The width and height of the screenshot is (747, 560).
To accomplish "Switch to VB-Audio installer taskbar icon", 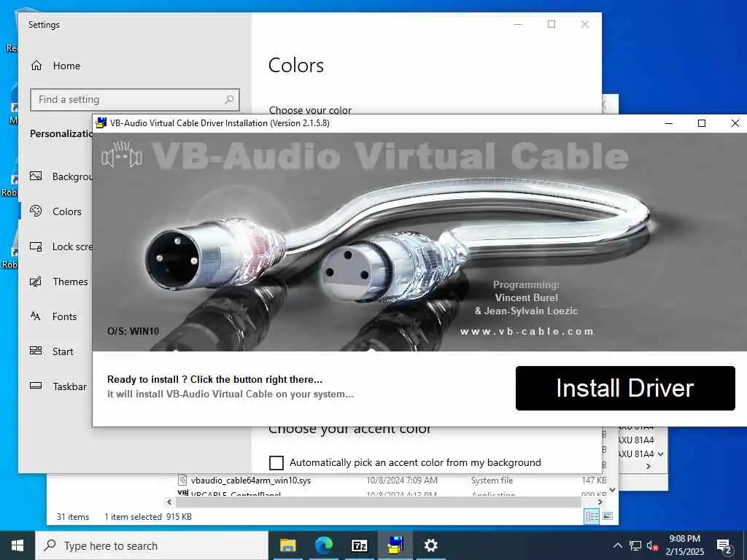I will pyautogui.click(x=395, y=545).
